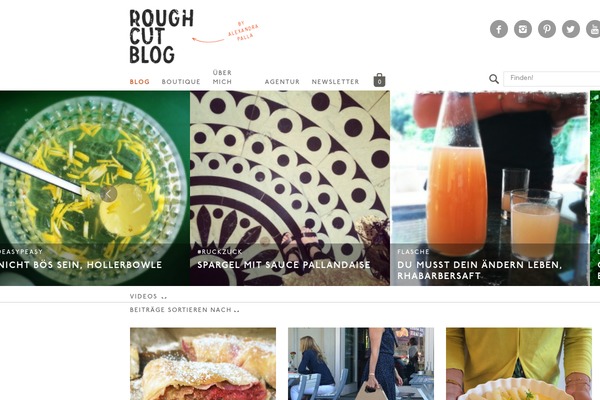Screen dimensions: 600x400
Task: Open the Pinterest social icon
Action: 547,29
